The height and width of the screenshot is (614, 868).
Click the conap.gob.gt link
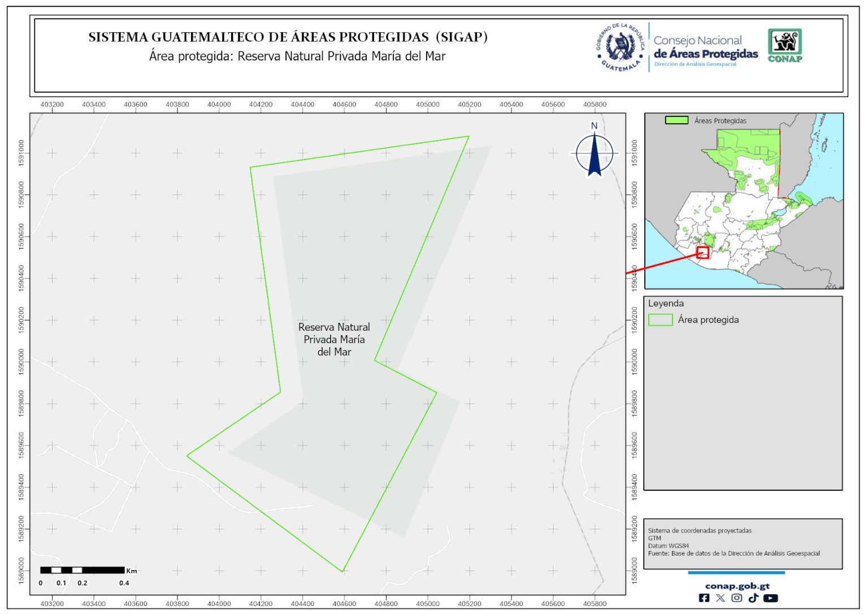click(737, 586)
